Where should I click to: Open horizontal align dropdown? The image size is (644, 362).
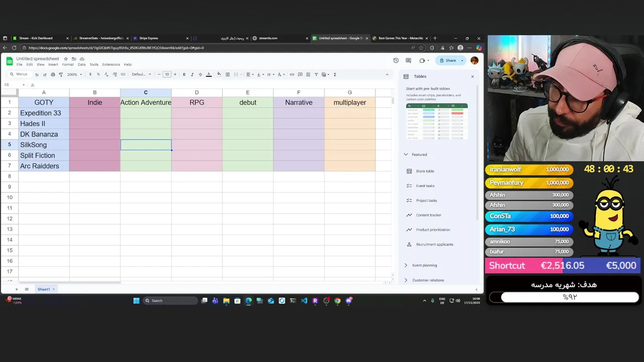(249, 74)
